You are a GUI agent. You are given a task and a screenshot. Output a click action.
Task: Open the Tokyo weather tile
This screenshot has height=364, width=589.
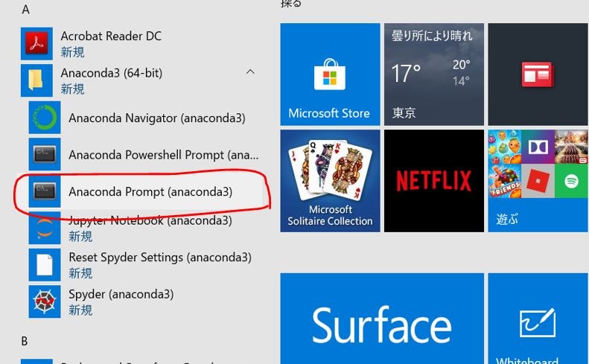(434, 74)
